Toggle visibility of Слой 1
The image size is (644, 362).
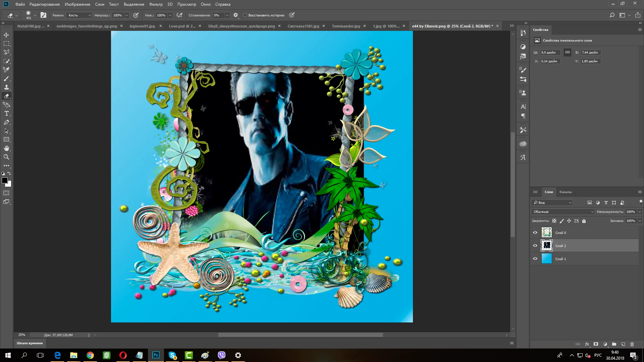point(535,259)
